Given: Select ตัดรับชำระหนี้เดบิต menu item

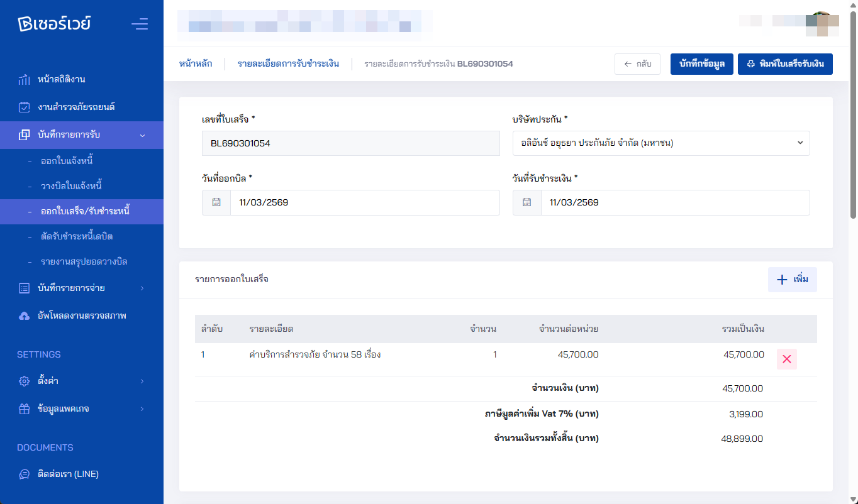Looking at the screenshot, I should pos(77,237).
